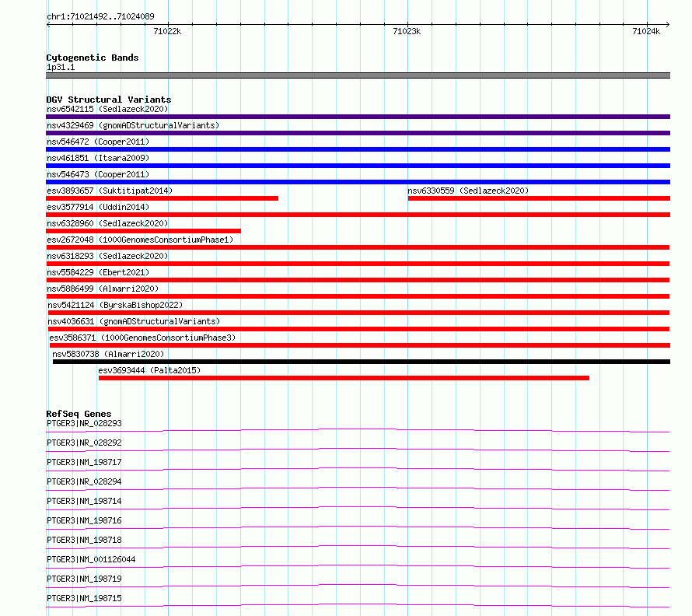Screen dimensions: 692x616
Task: Click the red bar under esv3693444
Action: pos(344,378)
